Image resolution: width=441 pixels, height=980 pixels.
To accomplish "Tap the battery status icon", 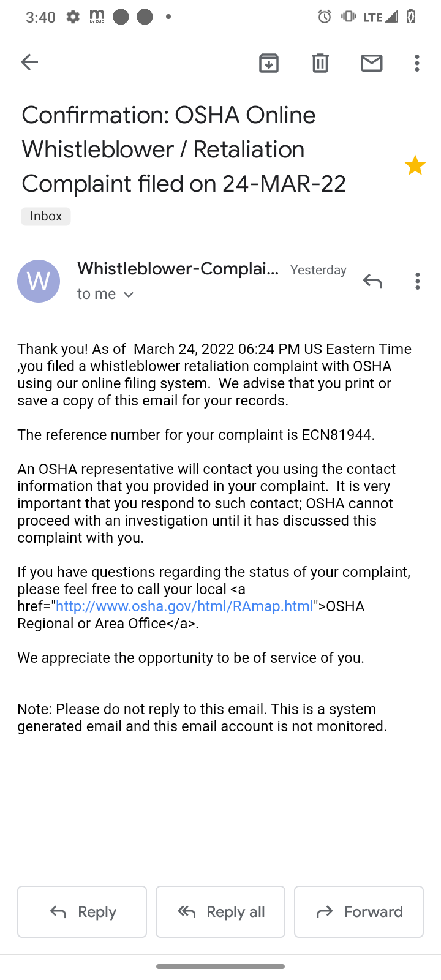I will (x=411, y=17).
